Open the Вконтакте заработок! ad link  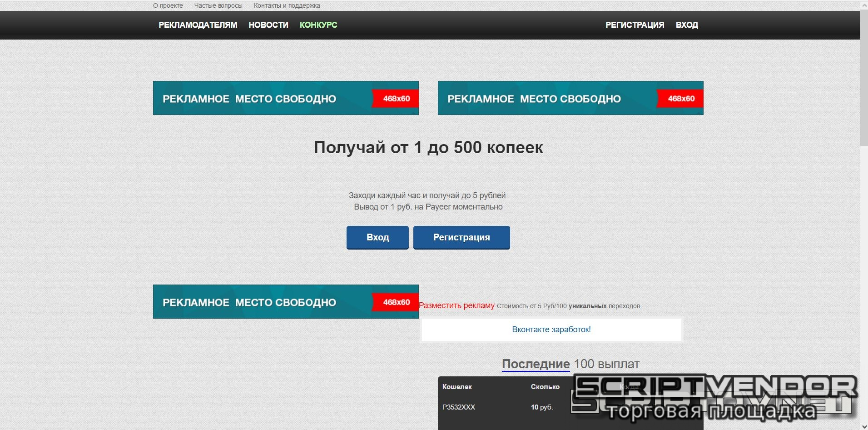[x=551, y=330]
